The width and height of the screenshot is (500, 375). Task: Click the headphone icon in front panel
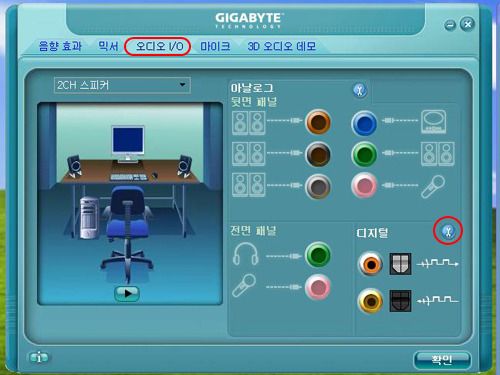coord(246,254)
